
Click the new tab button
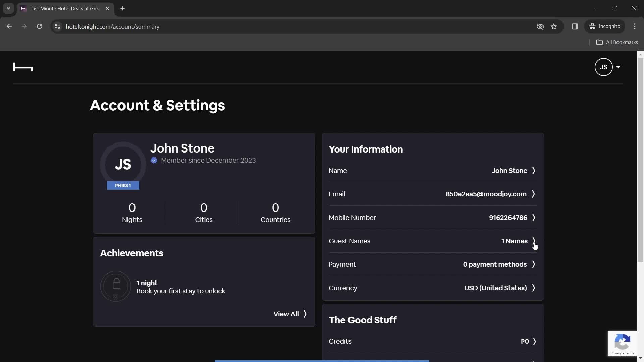(123, 8)
